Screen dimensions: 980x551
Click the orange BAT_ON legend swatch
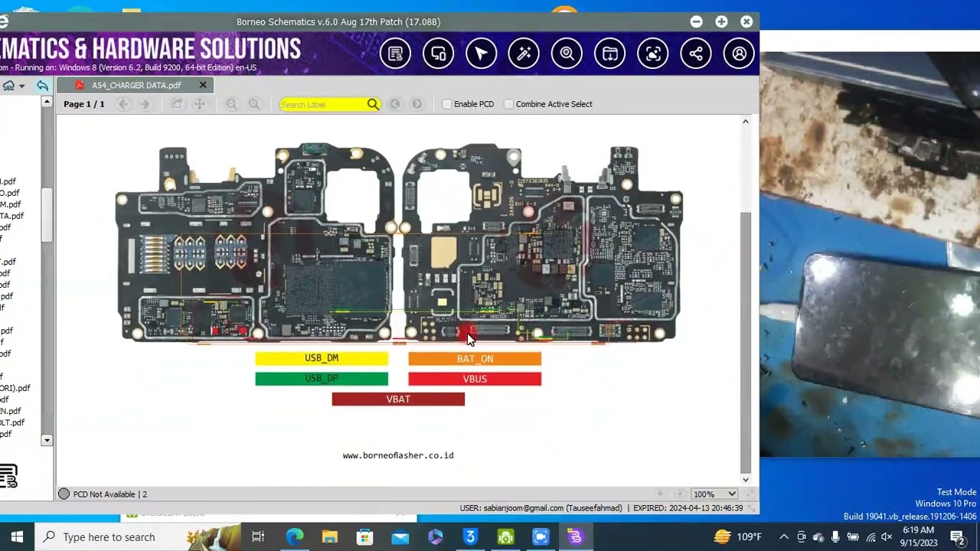(475, 359)
